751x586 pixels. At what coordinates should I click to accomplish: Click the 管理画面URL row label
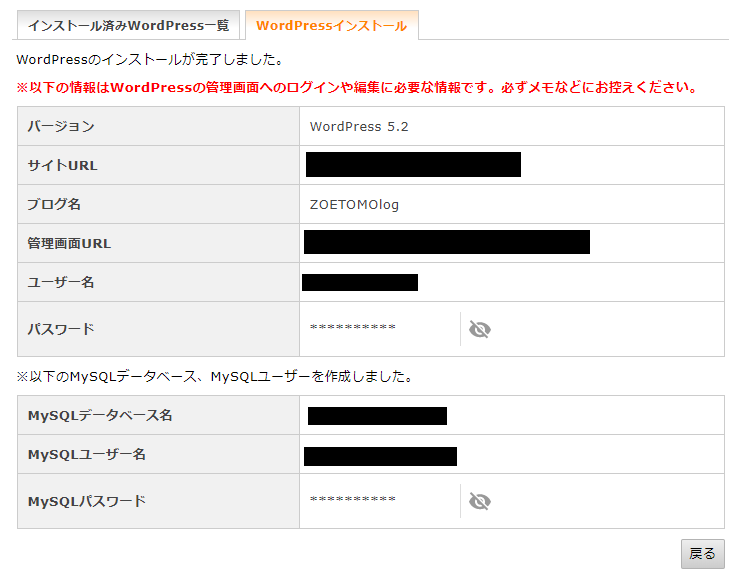(x=69, y=243)
